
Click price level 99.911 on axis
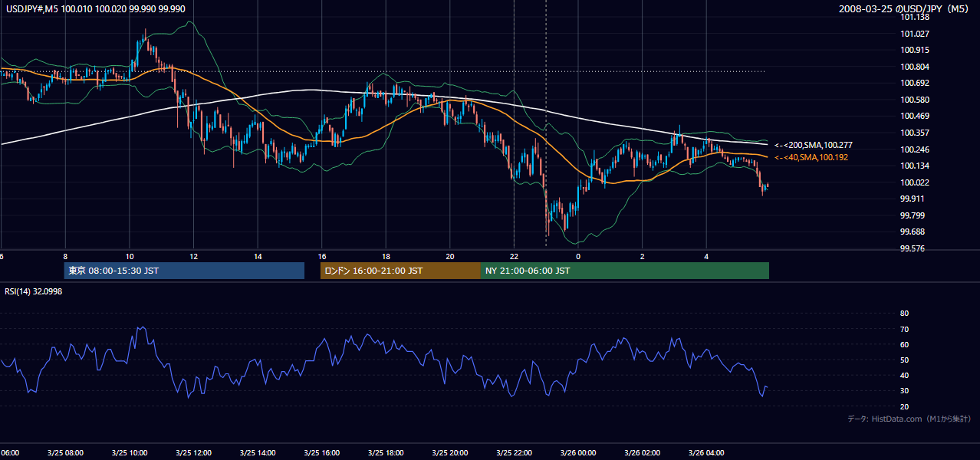point(913,199)
